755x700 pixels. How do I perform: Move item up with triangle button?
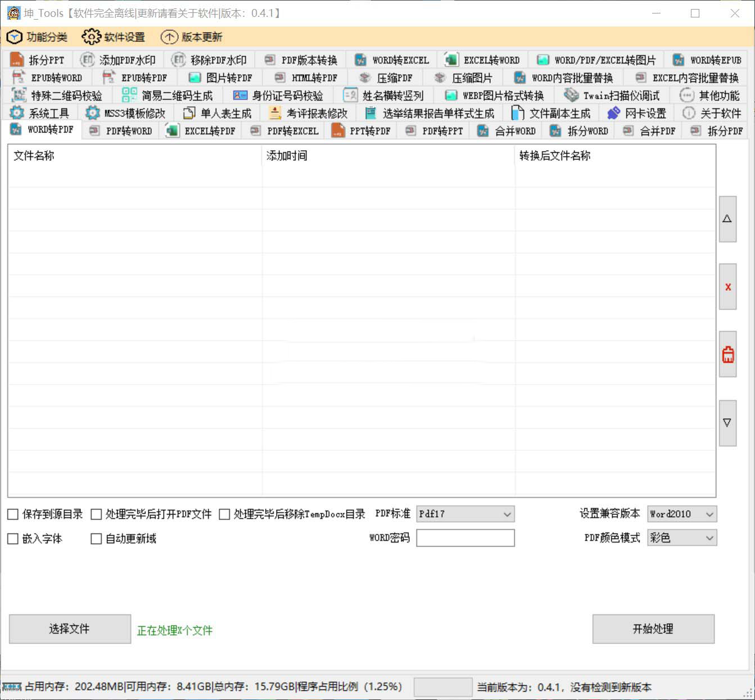727,219
